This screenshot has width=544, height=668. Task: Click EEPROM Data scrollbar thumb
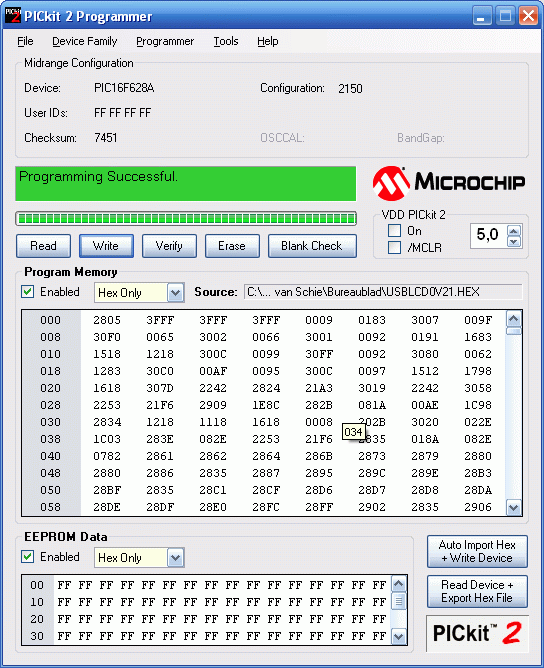coord(399,601)
